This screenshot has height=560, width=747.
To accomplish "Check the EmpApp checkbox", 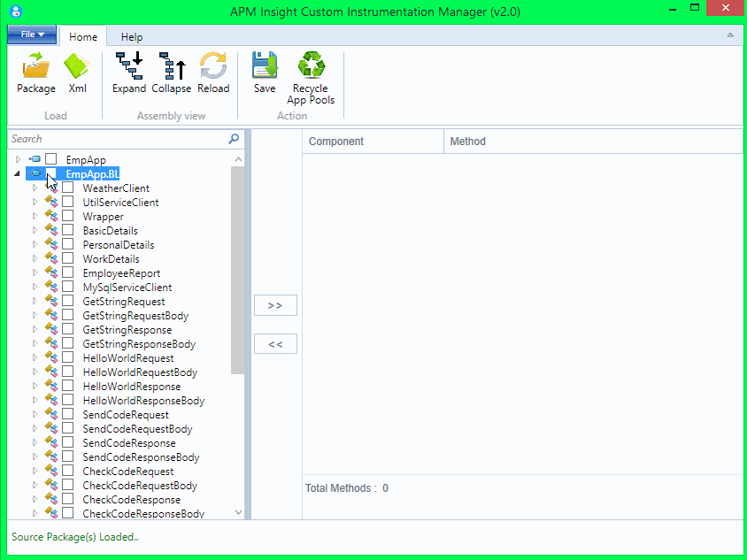I will click(x=50, y=159).
